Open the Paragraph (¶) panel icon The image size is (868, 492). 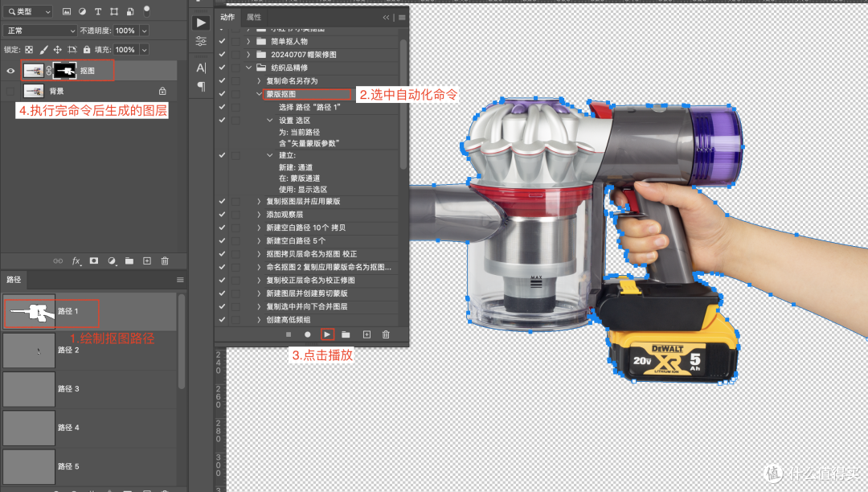tap(201, 86)
